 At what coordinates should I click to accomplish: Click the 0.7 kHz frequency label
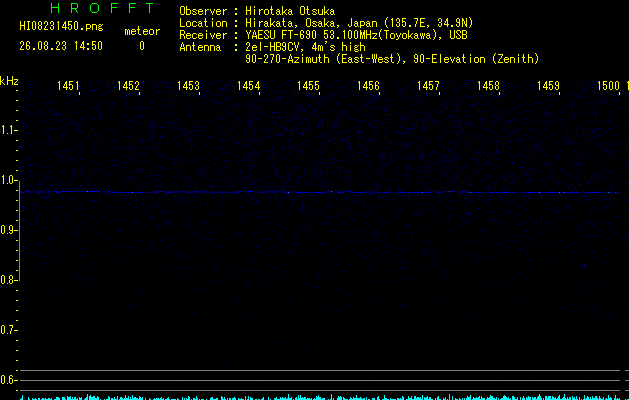pyautogui.click(x=8, y=330)
